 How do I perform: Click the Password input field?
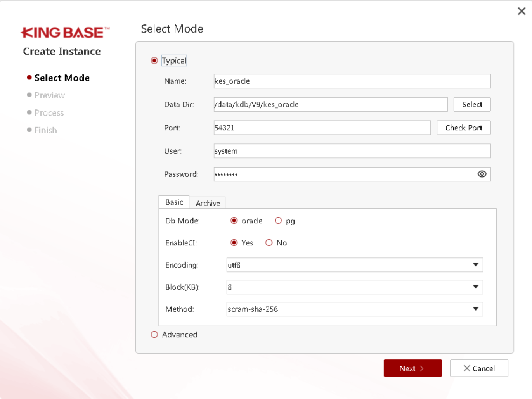coord(352,174)
